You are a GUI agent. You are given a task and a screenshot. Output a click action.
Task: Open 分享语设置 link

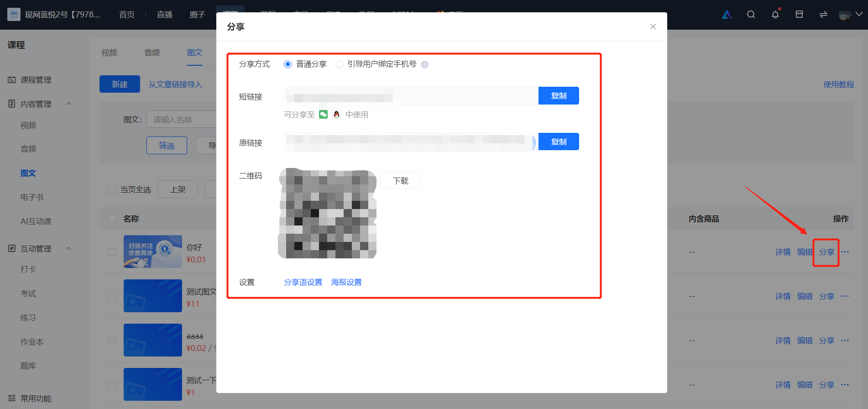[x=303, y=282]
